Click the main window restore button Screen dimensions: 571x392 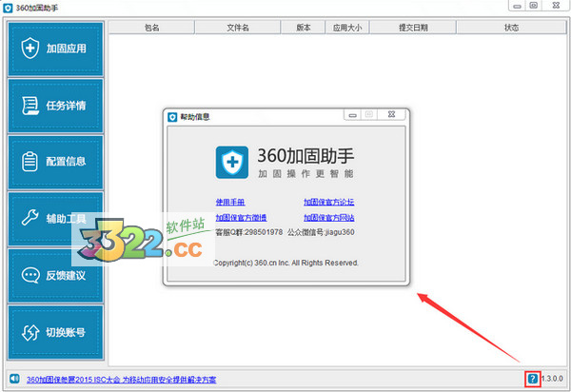click(x=534, y=6)
